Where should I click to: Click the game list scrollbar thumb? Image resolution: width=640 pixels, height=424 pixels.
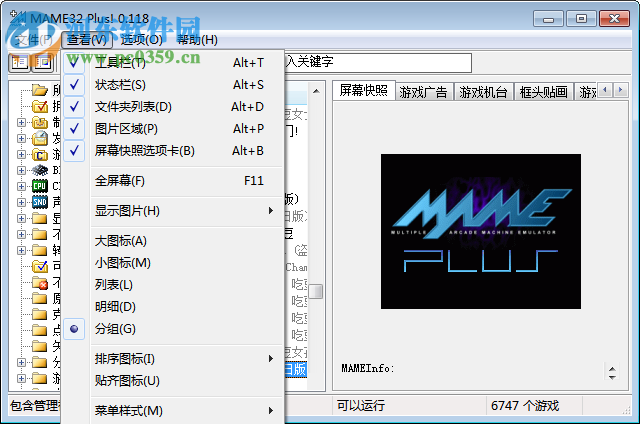click(x=316, y=291)
